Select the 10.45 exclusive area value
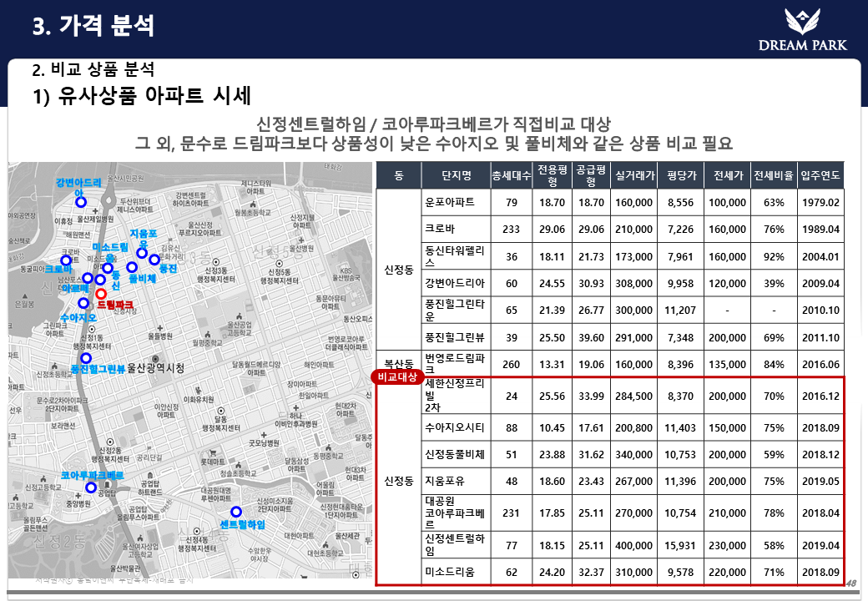Viewport: 868px width, 601px height. (x=552, y=427)
